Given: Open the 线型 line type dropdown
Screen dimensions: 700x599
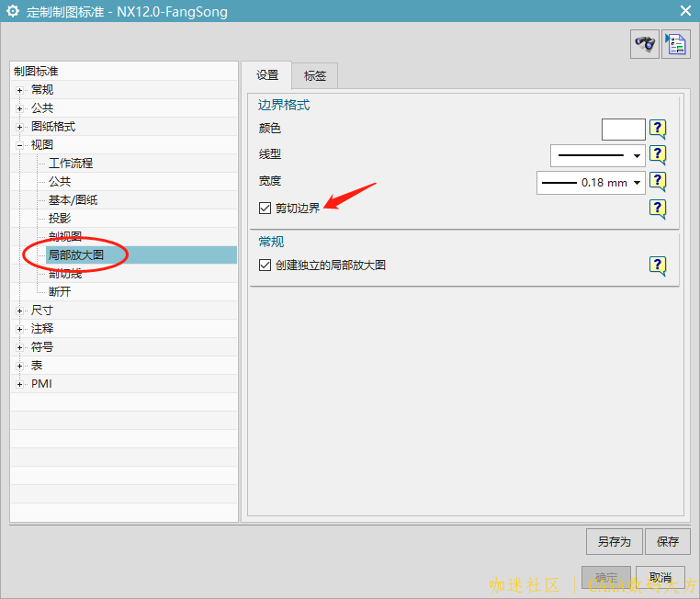Looking at the screenshot, I should (598, 156).
